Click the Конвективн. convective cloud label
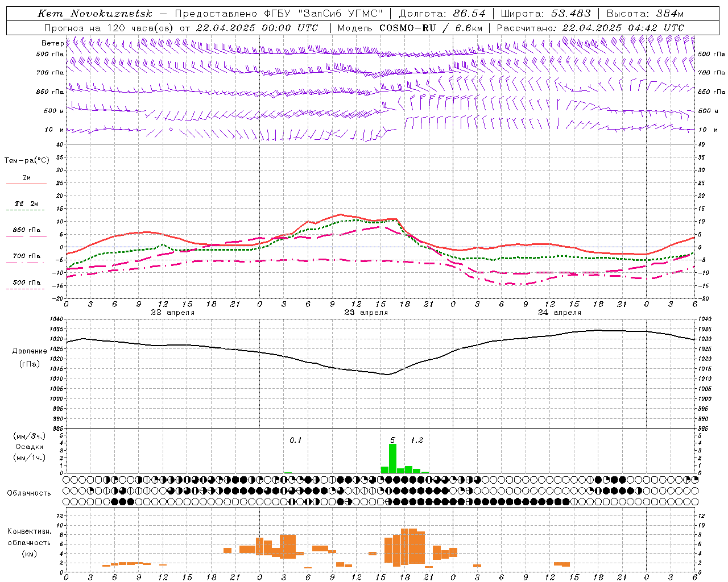This screenshot has height=582, width=728. pyautogui.click(x=30, y=531)
